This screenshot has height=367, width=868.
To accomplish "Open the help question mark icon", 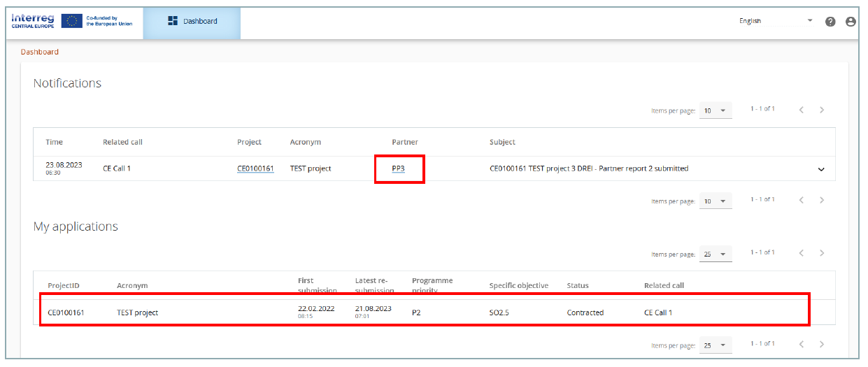I will (830, 21).
